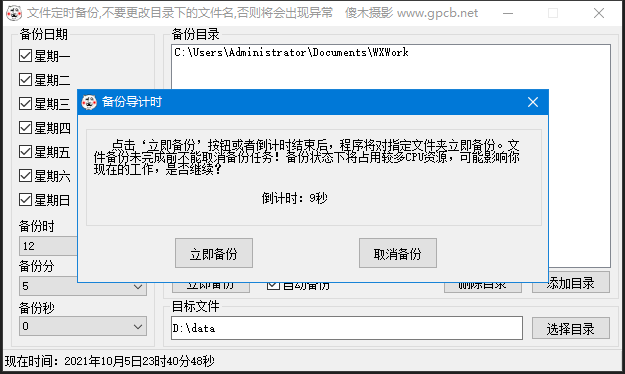
Task: Open the 备份时 hour dropdown showing 12
Action: coord(48,246)
